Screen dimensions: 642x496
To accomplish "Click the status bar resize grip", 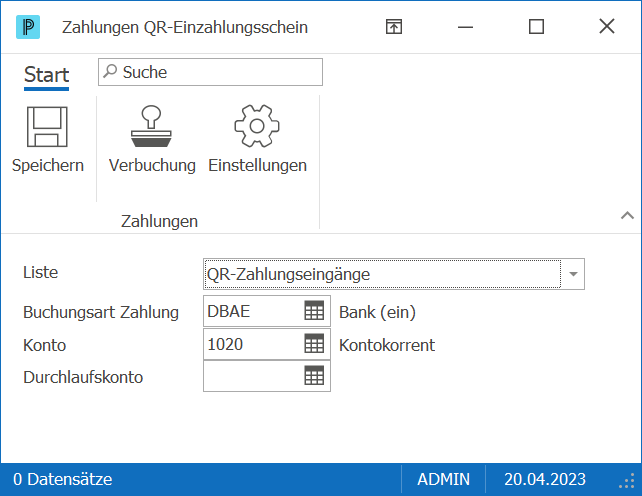I will click(x=627, y=481).
